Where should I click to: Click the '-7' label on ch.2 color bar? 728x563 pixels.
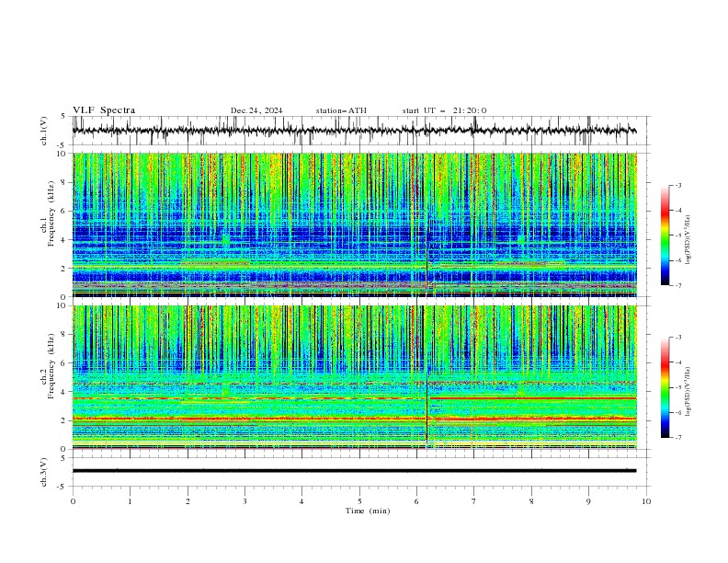coord(677,438)
